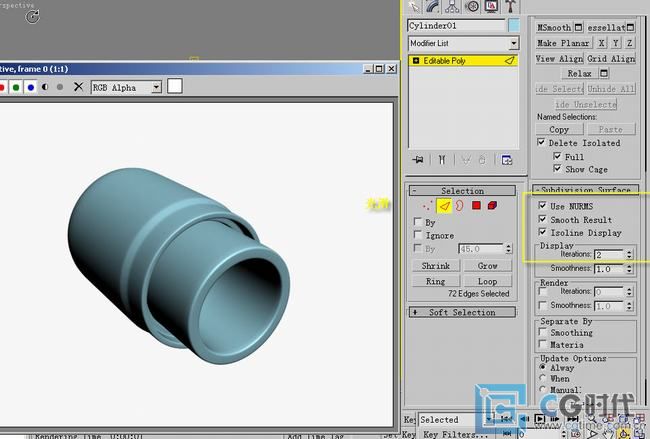The height and width of the screenshot is (439, 650).
Task: Open Relax settings box icon
Action: pos(604,73)
